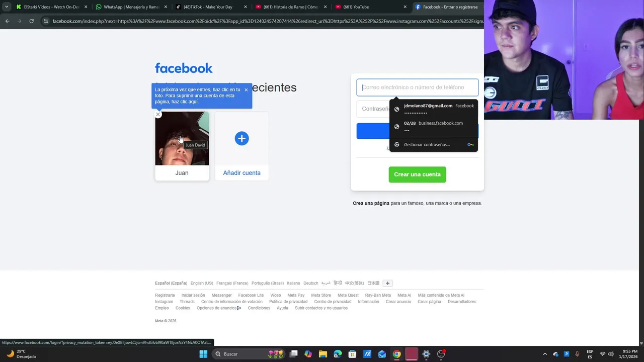Show hidden system tray icons
This screenshot has width=644, height=362.
click(544, 354)
